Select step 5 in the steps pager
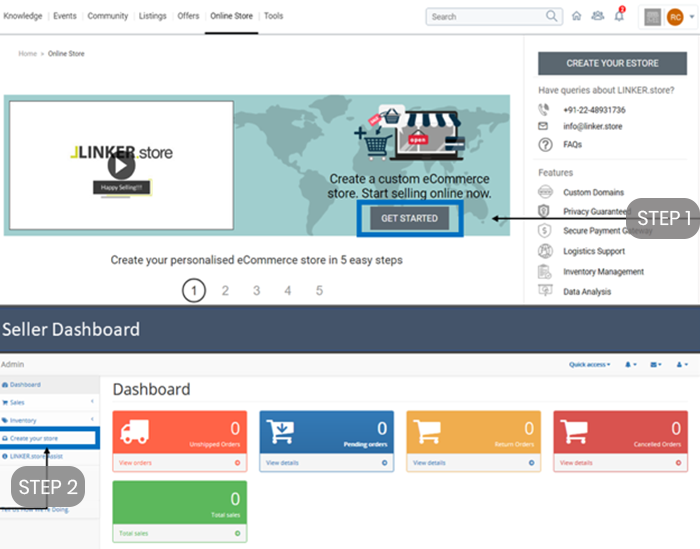Image resolution: width=700 pixels, height=549 pixels. pyautogui.click(x=319, y=291)
